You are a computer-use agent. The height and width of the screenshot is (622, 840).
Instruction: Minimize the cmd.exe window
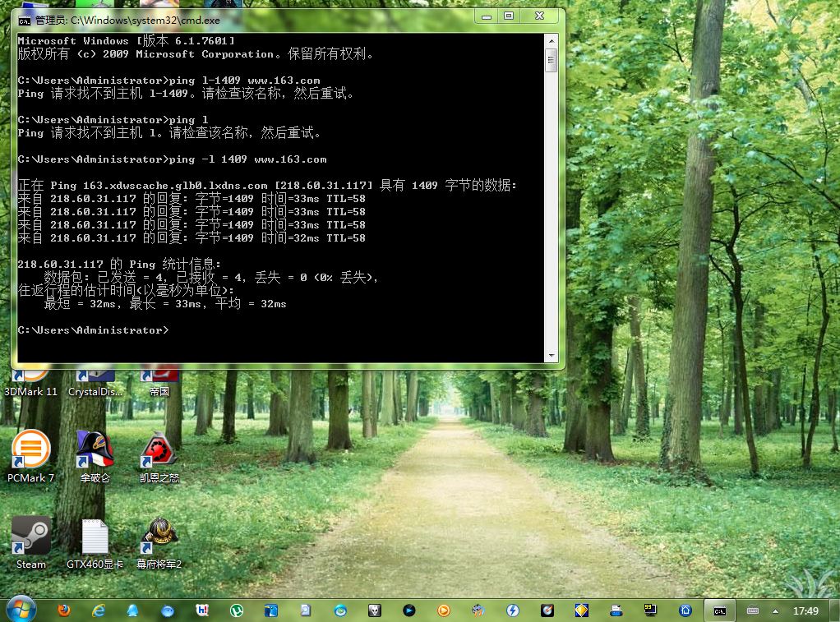coord(486,16)
